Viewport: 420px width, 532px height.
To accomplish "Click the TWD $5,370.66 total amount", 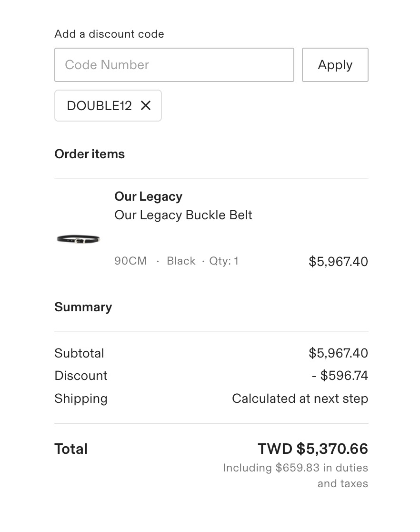I will coord(313,449).
